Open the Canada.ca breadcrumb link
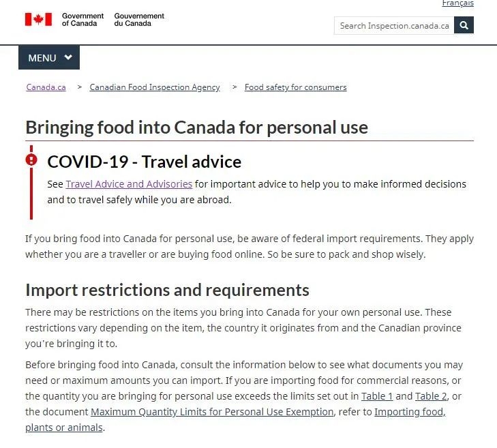 click(x=46, y=87)
